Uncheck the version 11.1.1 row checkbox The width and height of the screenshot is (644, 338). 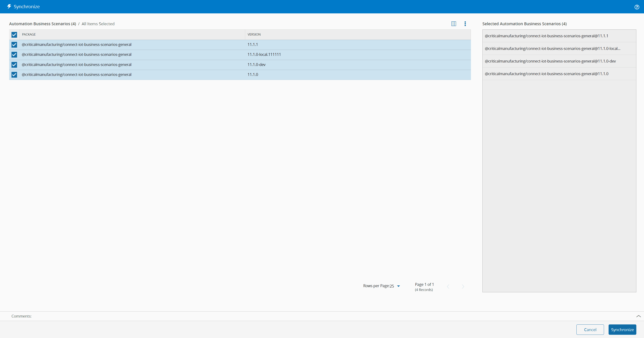point(14,45)
